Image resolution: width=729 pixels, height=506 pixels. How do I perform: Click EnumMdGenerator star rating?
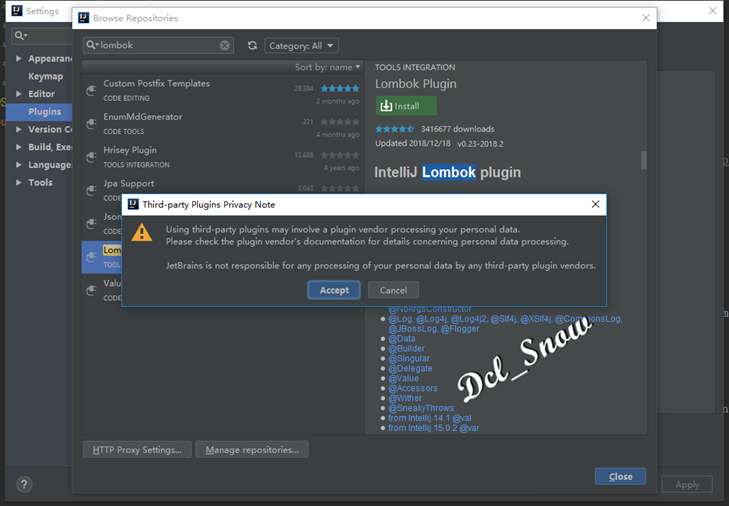tap(340, 122)
